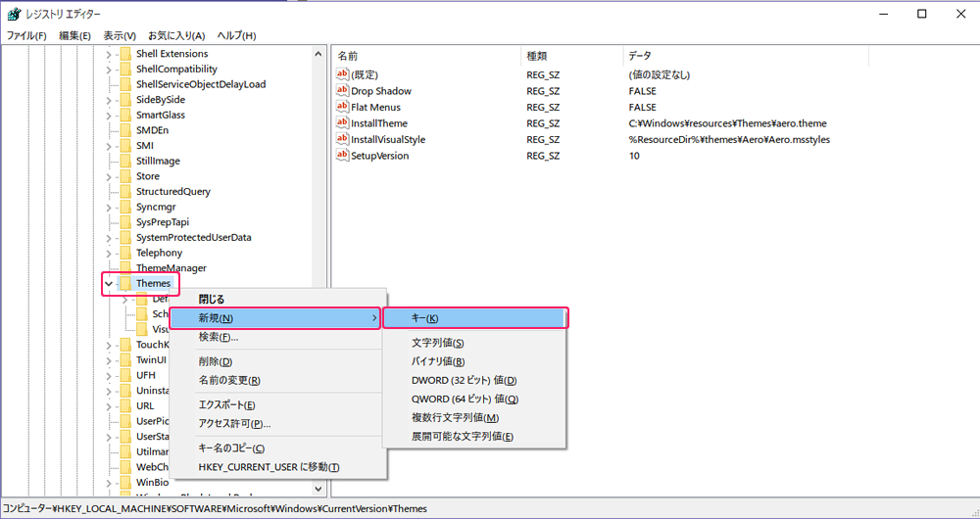The height and width of the screenshot is (519, 980).
Task: Click the 名前 column header
Action: tap(427, 56)
